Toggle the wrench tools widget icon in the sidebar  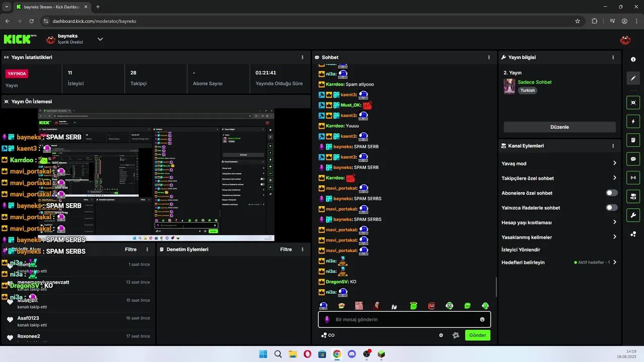633,215
